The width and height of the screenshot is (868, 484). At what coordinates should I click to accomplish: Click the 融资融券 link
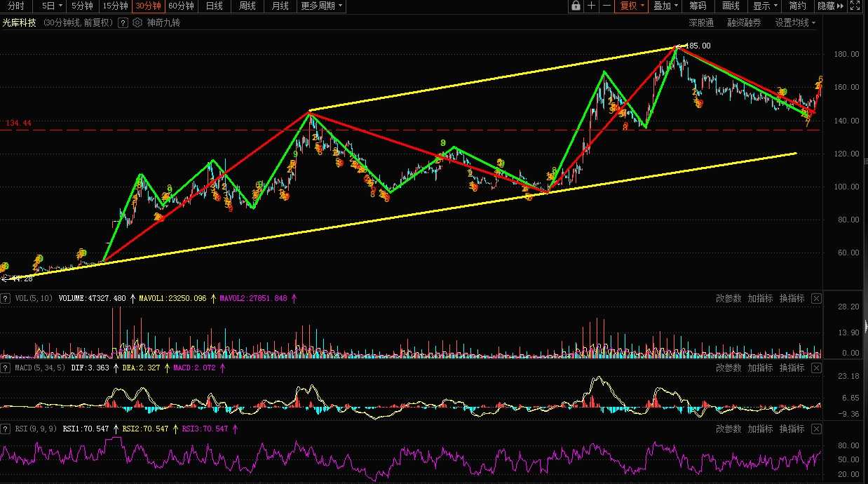[x=744, y=22]
